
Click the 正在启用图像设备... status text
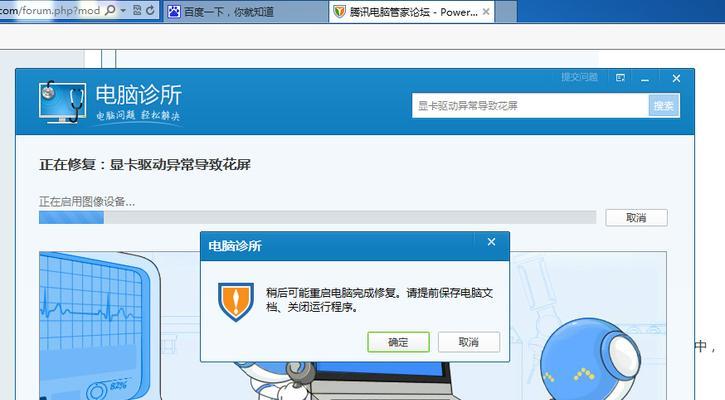(x=87, y=202)
